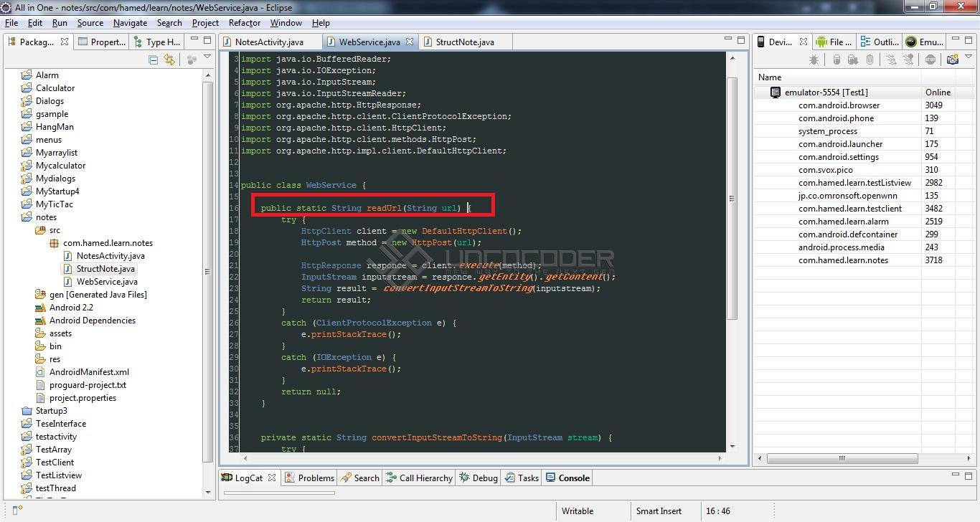This screenshot has width=980, height=522.
Task: Switch to the File Explorer tab
Action: point(833,42)
